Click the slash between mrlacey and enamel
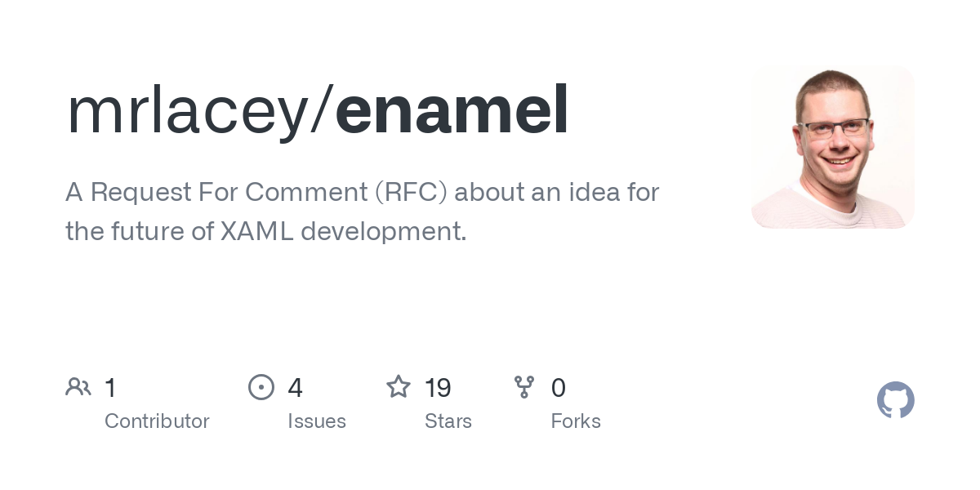The height and width of the screenshot is (490, 980). pyautogui.click(x=322, y=113)
